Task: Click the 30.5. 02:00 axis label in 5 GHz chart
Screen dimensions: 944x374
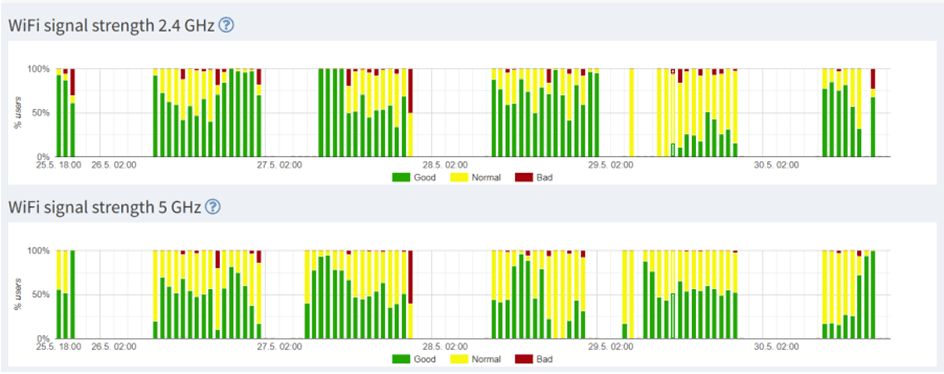Action: tap(777, 346)
